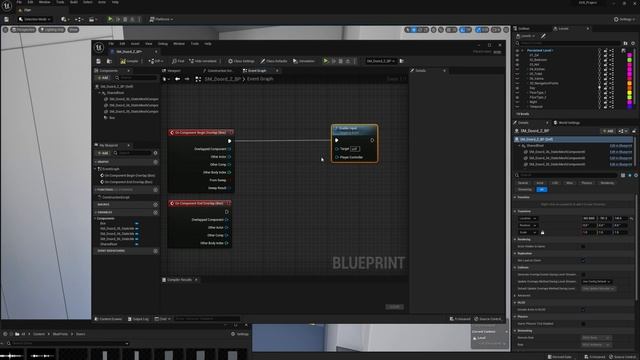Screen dimensions: 640x360
Task: Click the save icon in main editor toolbar
Action: pyautogui.click(x=7, y=19)
